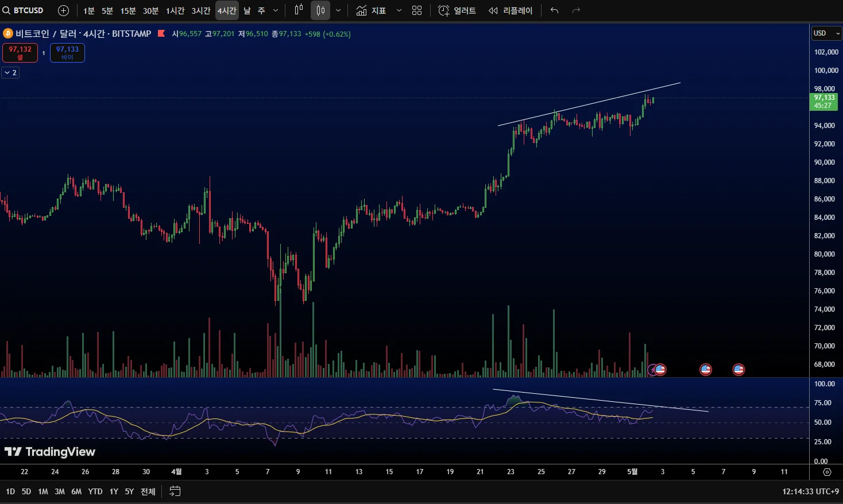The height and width of the screenshot is (504, 843).
Task: Click the plus icon to compare symbols
Action: 64,10
